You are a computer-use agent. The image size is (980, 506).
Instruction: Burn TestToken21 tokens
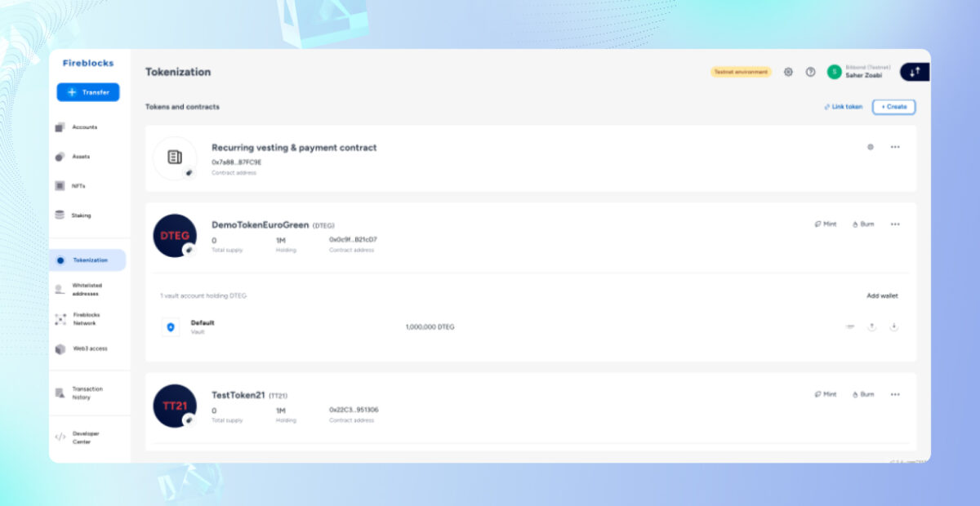862,394
